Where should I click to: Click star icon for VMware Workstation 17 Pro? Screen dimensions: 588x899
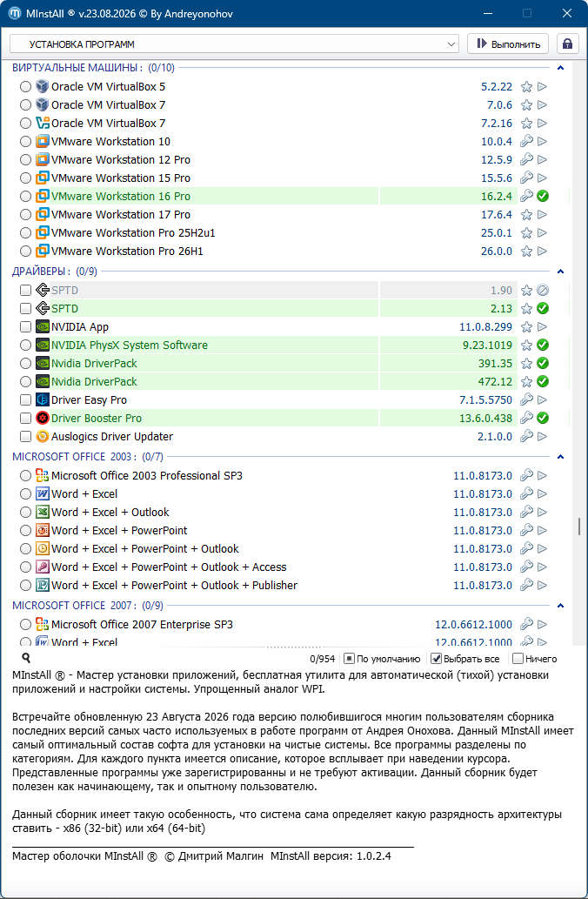[x=526, y=214]
